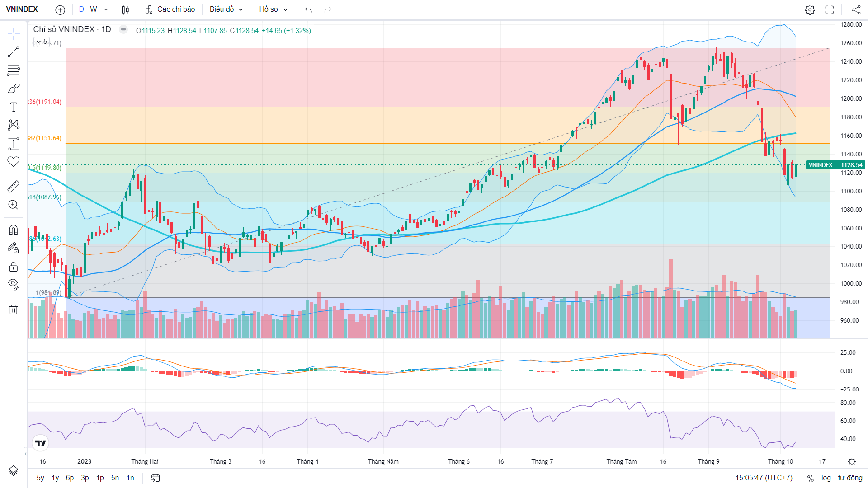Expand the Biểu đồ dropdown

pyautogui.click(x=226, y=9)
